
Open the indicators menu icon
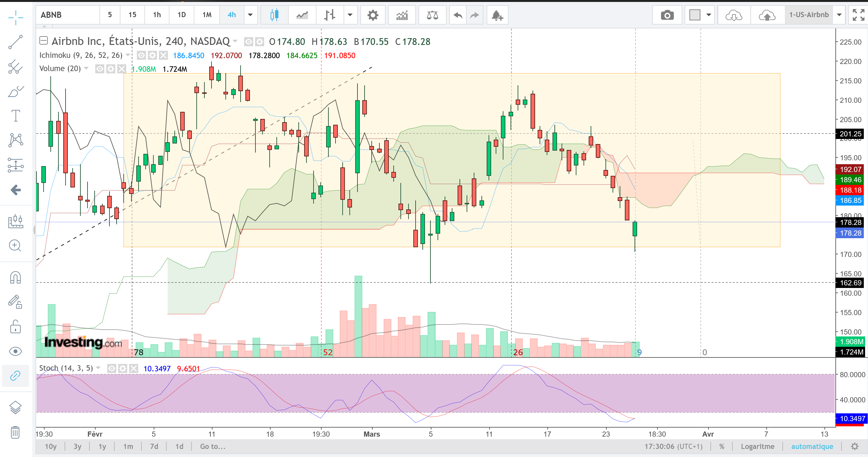click(x=402, y=15)
